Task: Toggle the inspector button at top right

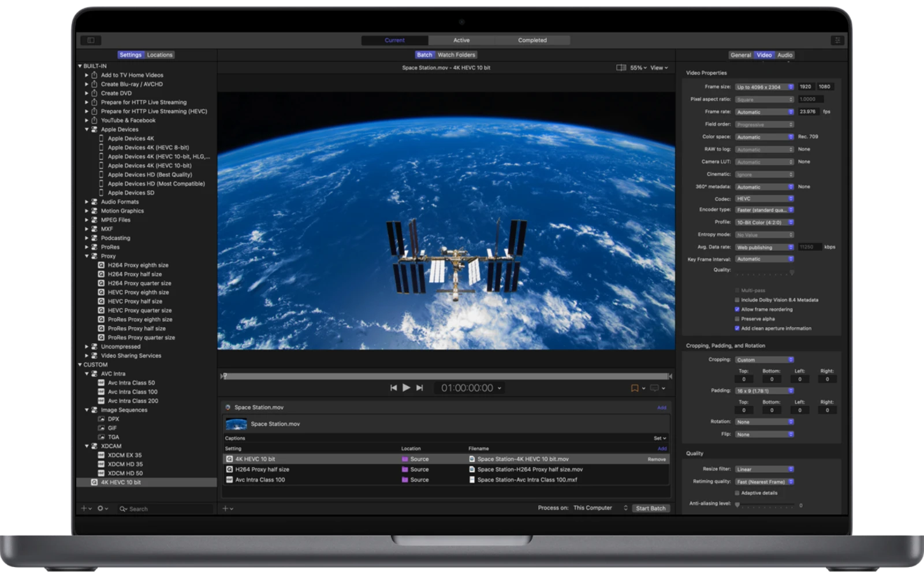Action: click(837, 40)
